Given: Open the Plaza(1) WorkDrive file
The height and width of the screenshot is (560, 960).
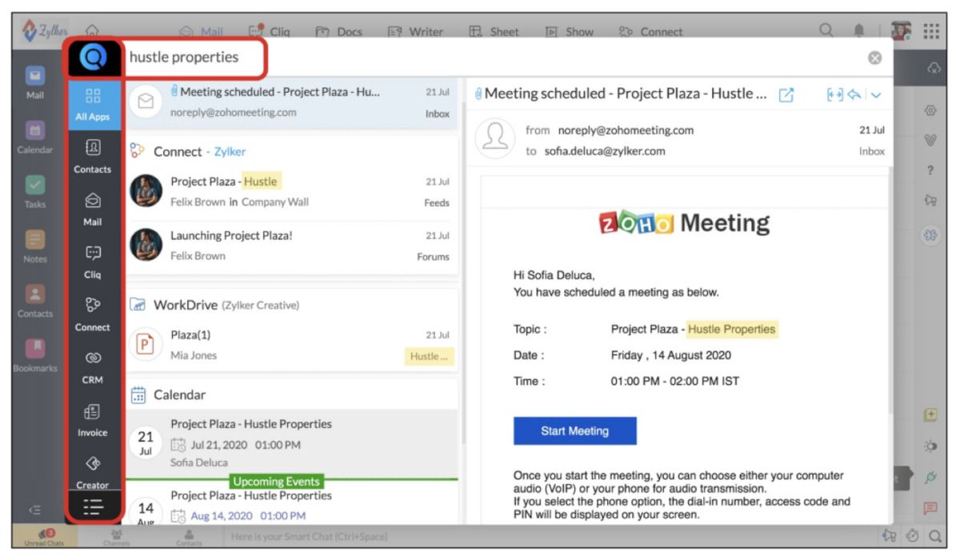Looking at the screenshot, I should [x=292, y=345].
